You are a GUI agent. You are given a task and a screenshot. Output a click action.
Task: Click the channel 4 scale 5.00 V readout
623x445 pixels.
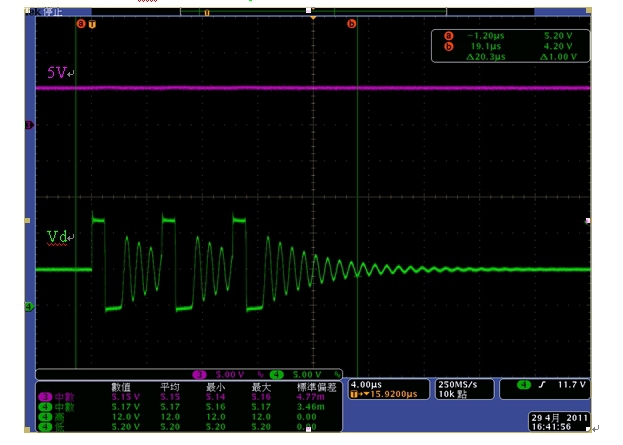click(x=307, y=375)
